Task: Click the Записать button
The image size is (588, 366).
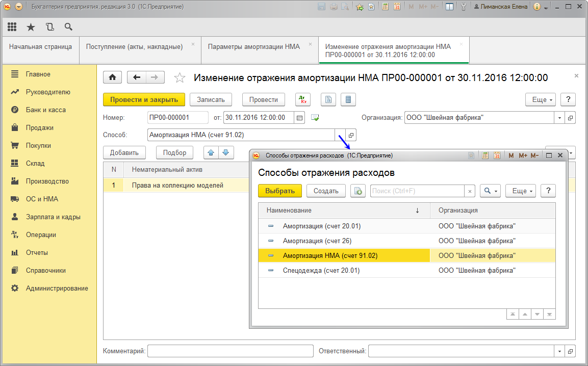Action: pyautogui.click(x=211, y=99)
